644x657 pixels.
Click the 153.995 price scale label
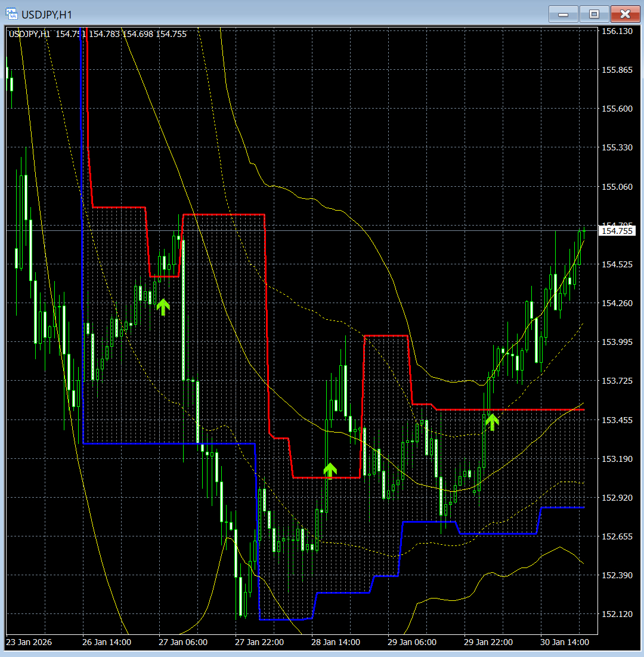pyautogui.click(x=617, y=342)
